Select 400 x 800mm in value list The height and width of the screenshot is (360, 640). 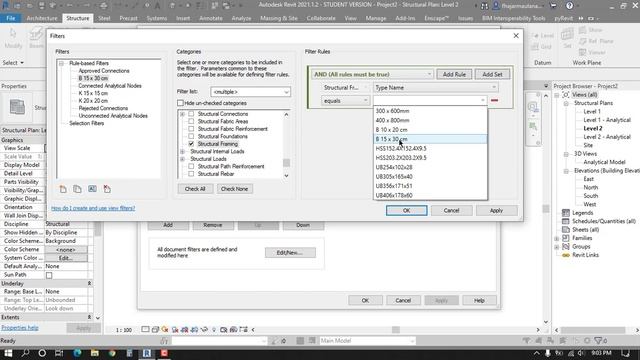431,120
